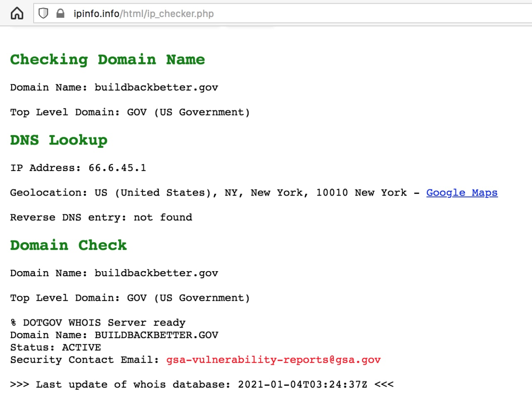Click Domain Name: buildbackbetter.gov under Domain Check heading
The width and height of the screenshot is (532, 407).
coord(114,273)
